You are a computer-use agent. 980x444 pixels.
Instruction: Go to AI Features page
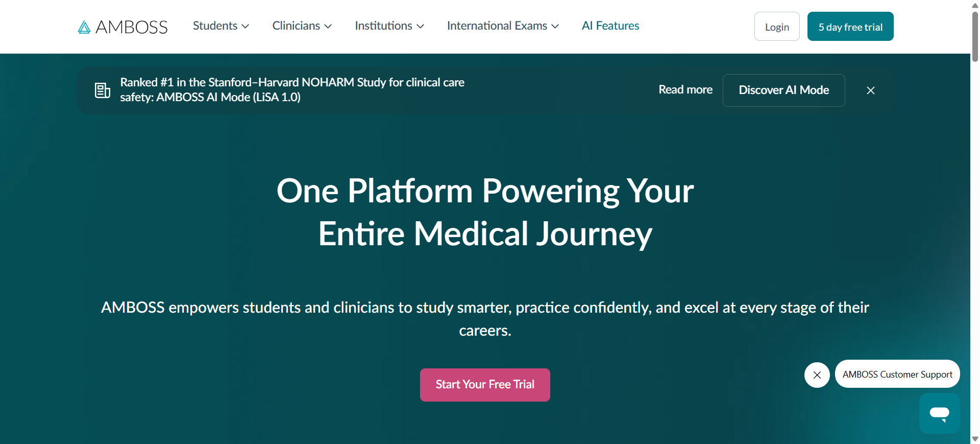point(610,26)
